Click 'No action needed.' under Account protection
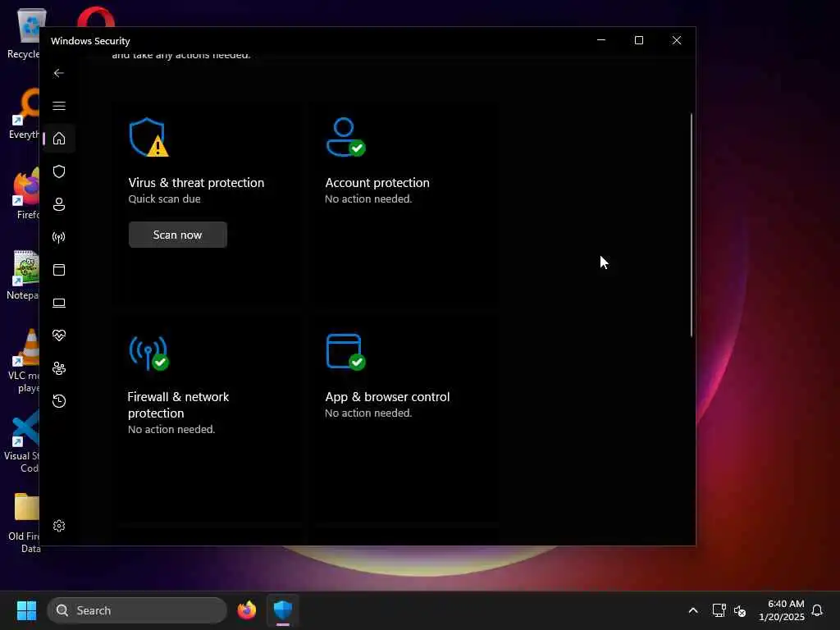The height and width of the screenshot is (630, 840). pos(368,199)
